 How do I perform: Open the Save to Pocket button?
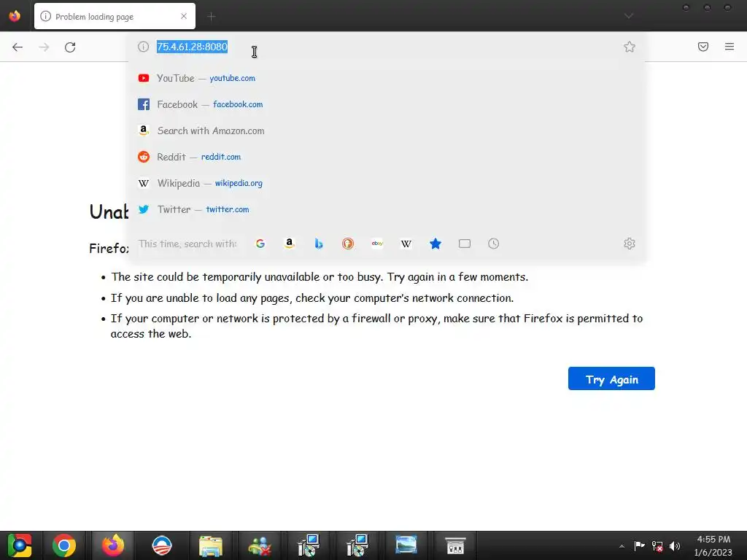coord(703,47)
